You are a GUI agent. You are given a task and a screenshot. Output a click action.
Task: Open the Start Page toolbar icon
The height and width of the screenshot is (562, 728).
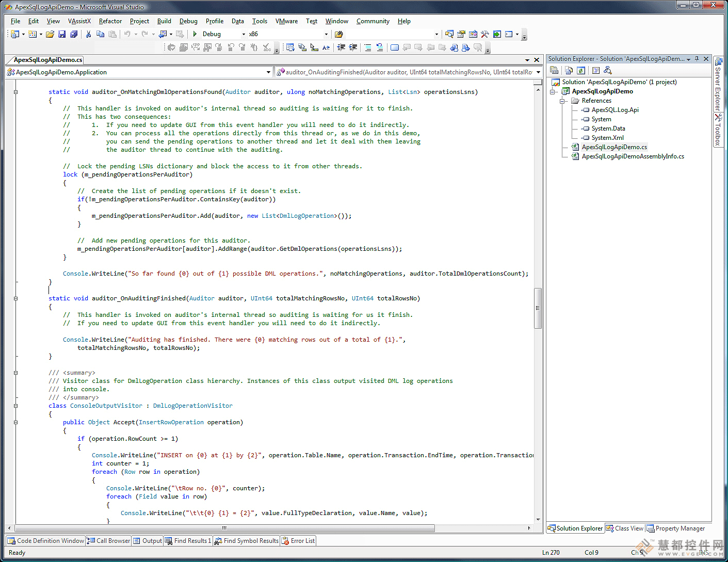tap(497, 34)
